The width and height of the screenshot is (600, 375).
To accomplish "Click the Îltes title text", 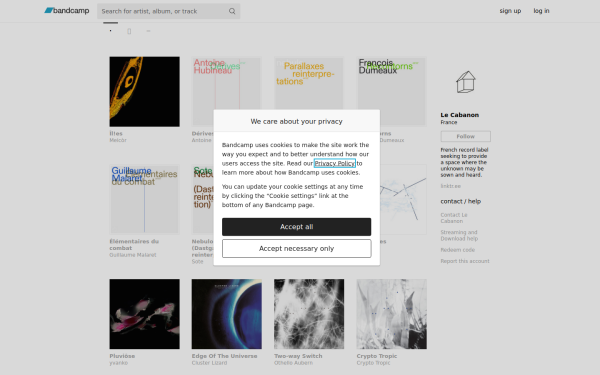I will pyautogui.click(x=116, y=134).
